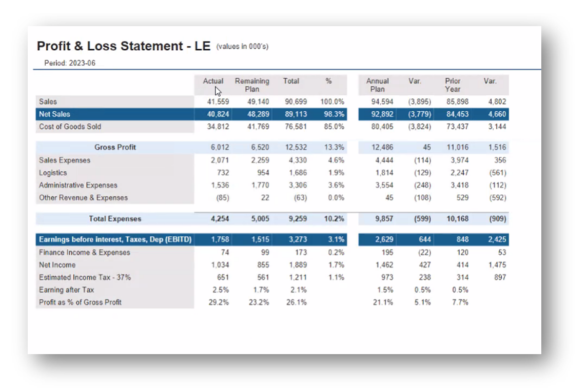Click Total Expenses prior year 10,168
Viewport: 588px width, 390px height.
458,219
